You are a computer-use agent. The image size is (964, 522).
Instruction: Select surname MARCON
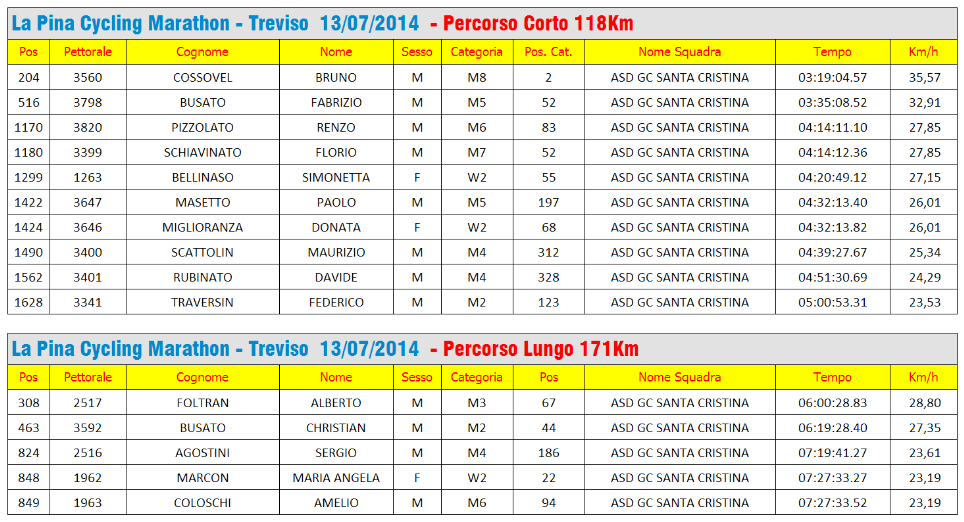pyautogui.click(x=202, y=478)
